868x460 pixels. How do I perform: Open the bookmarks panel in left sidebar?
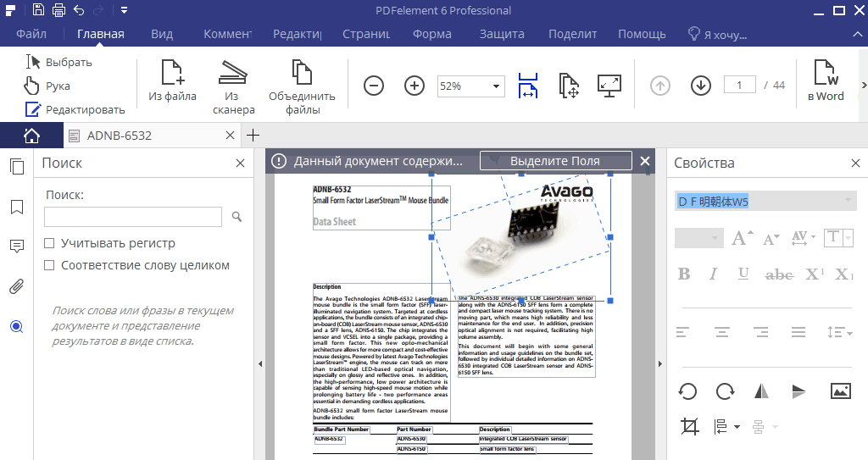[x=16, y=207]
